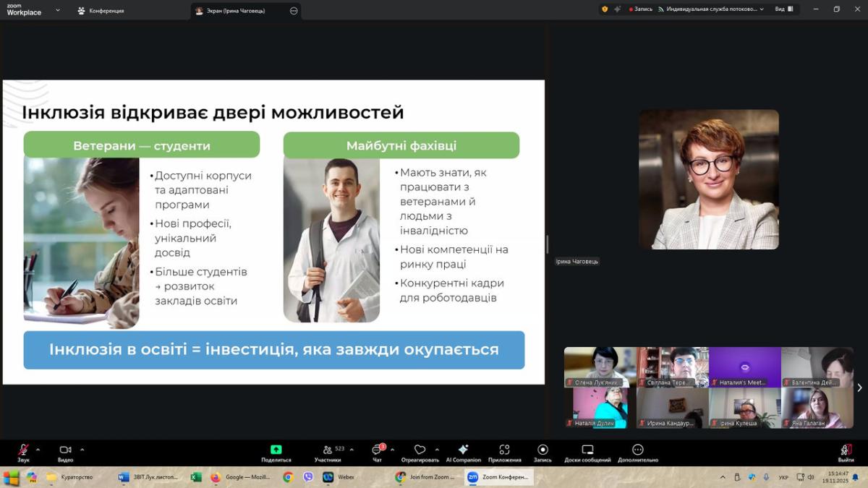Click the Выйти leave meeting button
Screen dimensions: 868x488
tap(846, 452)
